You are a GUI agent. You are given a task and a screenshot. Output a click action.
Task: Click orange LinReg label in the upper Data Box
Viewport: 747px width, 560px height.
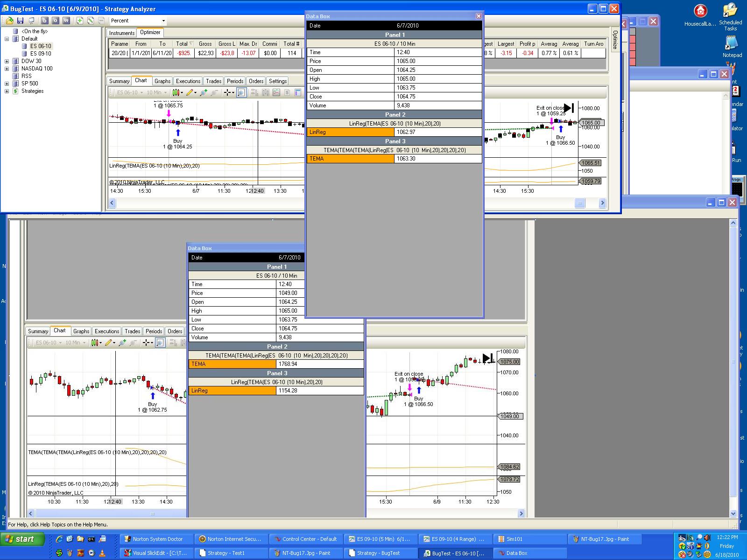coord(351,132)
